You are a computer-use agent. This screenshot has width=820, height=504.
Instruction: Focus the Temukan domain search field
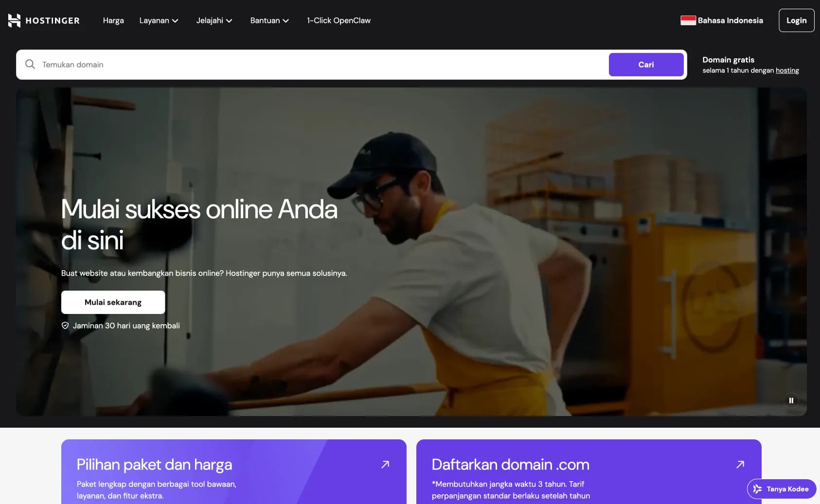321,65
